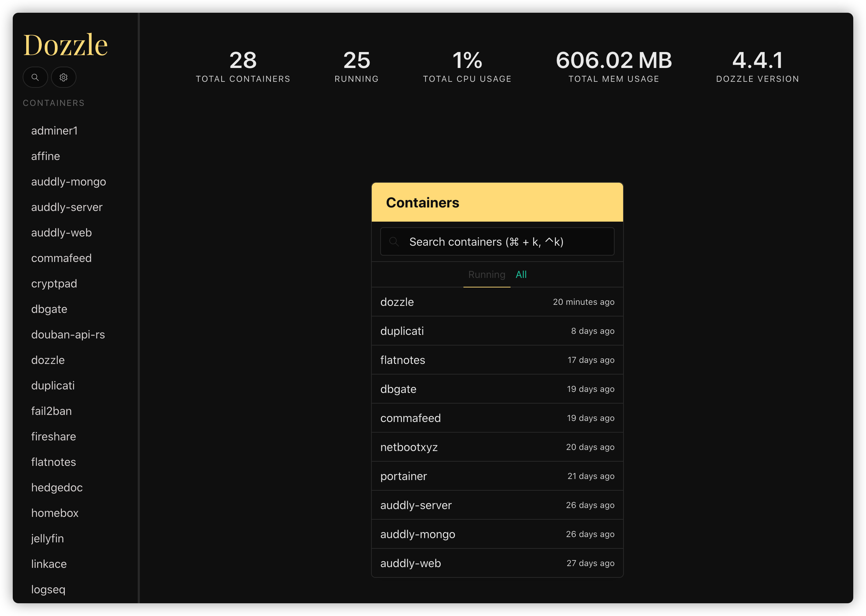Image resolution: width=866 pixels, height=616 pixels.
Task: Open adminer1 in the sidebar
Action: coord(55,131)
